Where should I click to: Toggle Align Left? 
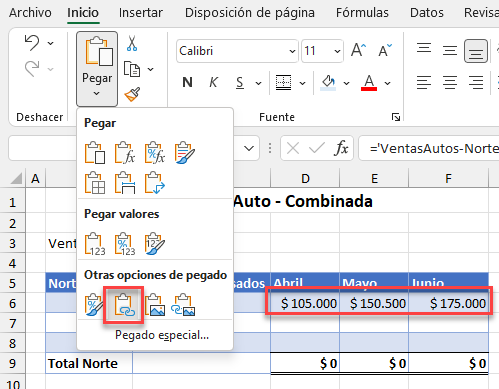tap(424, 82)
